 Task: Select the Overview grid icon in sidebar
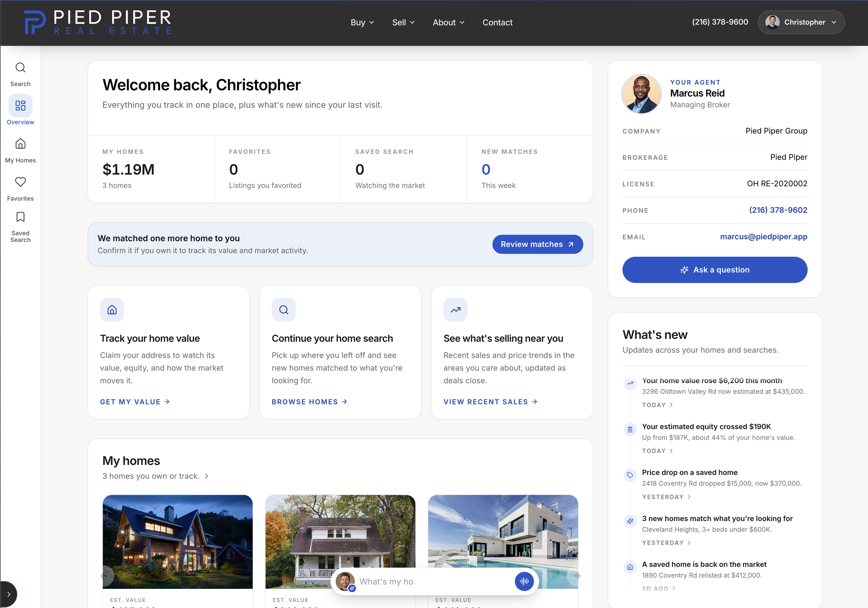pos(20,106)
